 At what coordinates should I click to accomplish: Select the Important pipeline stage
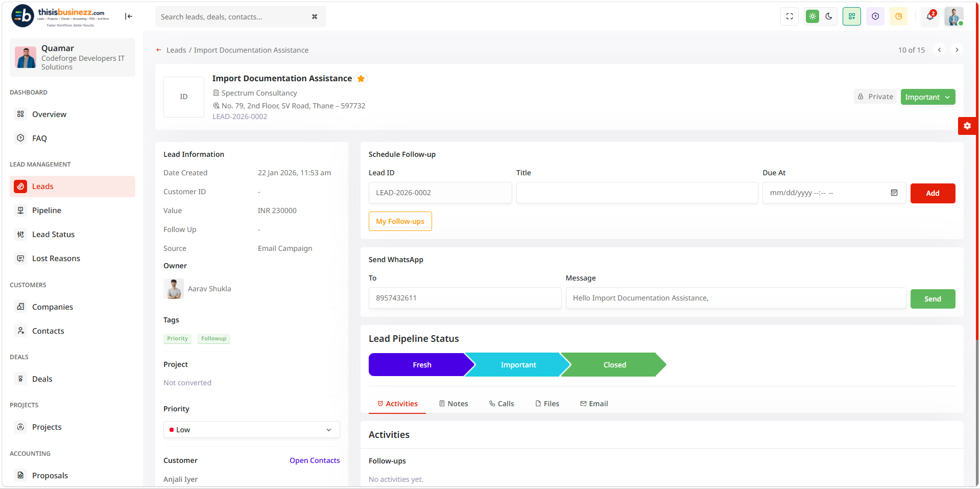point(518,365)
